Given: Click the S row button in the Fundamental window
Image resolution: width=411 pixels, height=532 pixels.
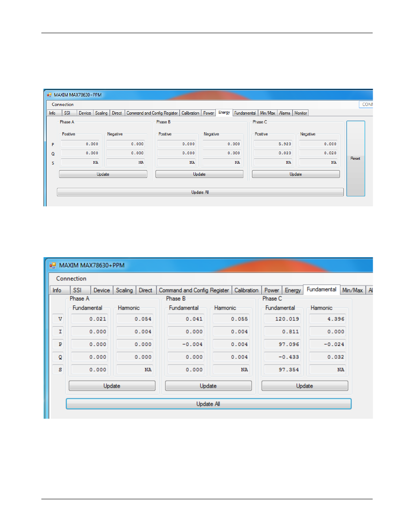Looking at the screenshot, I should point(58,370).
